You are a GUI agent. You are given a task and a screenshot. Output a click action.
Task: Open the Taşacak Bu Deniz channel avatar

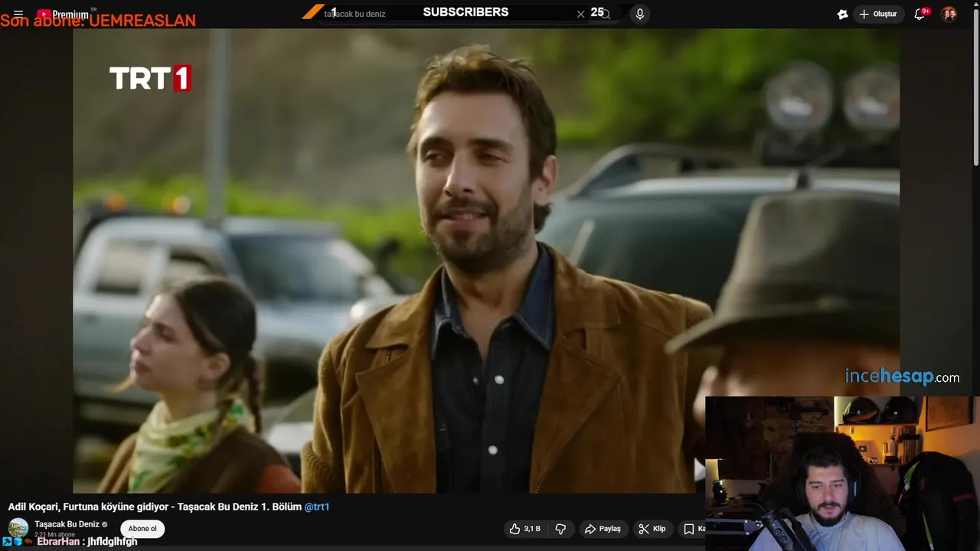(x=18, y=528)
